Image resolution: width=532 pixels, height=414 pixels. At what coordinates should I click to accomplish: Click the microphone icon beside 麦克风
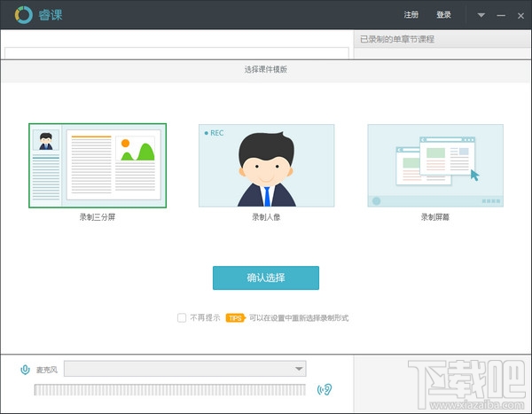(x=25, y=370)
